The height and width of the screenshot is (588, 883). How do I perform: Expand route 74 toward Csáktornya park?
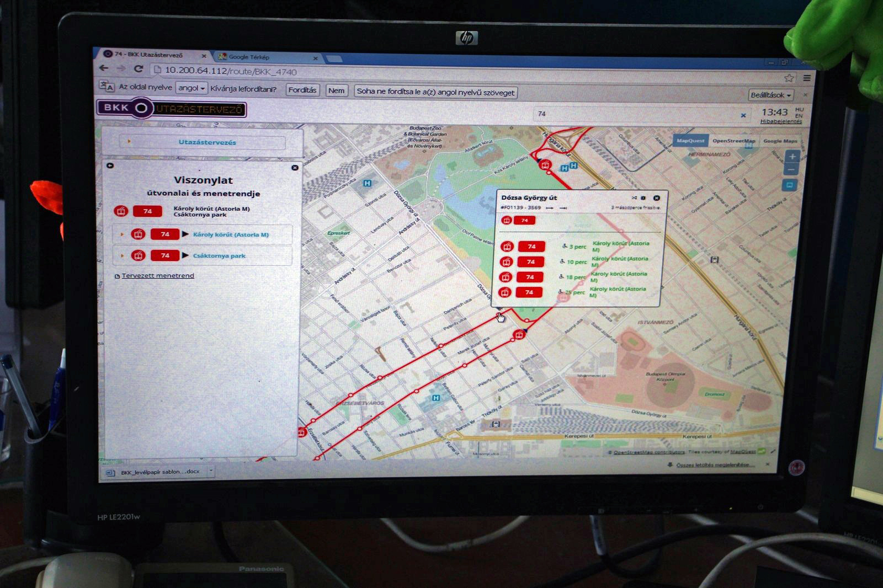219,256
